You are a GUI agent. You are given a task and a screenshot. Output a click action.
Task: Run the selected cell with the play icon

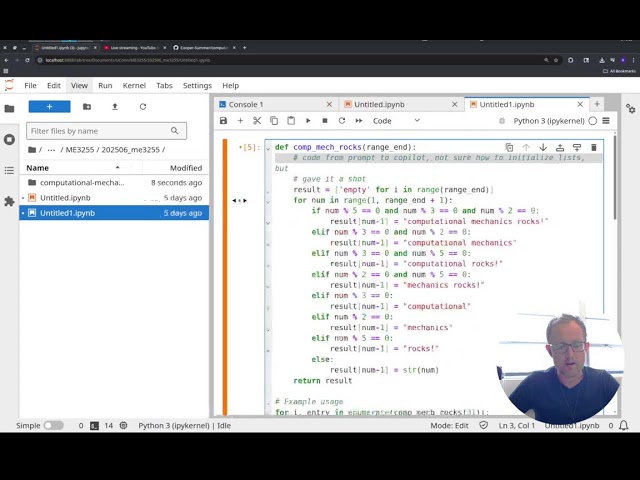308,121
